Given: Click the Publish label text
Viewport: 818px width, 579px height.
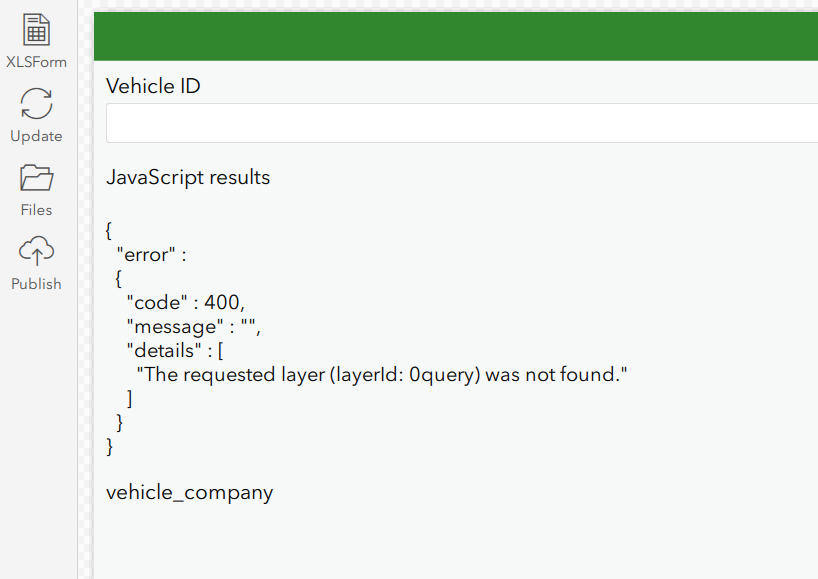Looking at the screenshot, I should pyautogui.click(x=36, y=284).
